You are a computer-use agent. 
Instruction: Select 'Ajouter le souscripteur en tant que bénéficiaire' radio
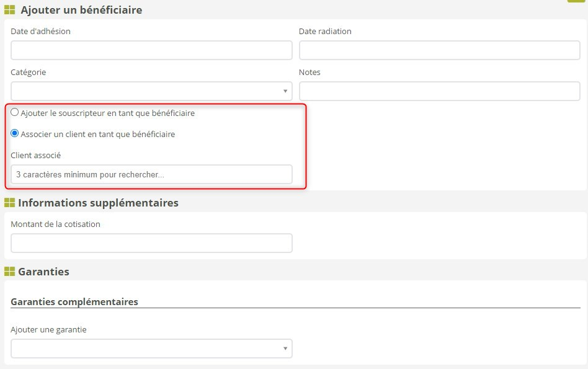tap(15, 113)
